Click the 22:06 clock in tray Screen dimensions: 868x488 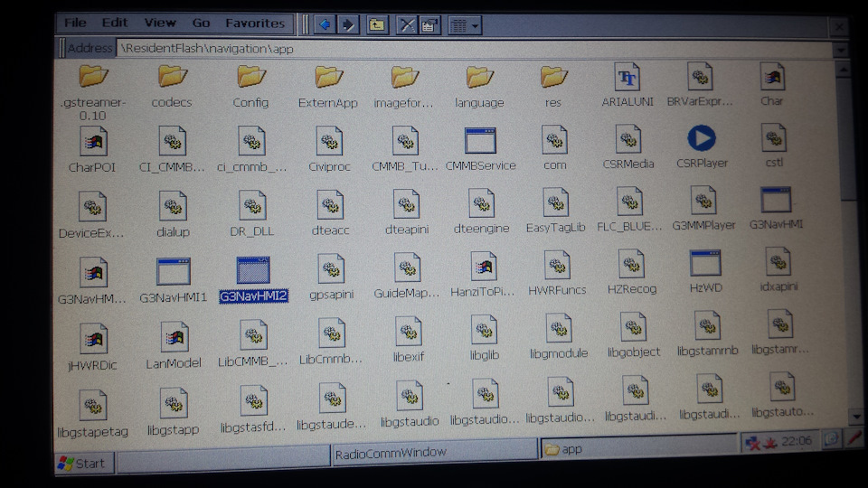(x=797, y=441)
